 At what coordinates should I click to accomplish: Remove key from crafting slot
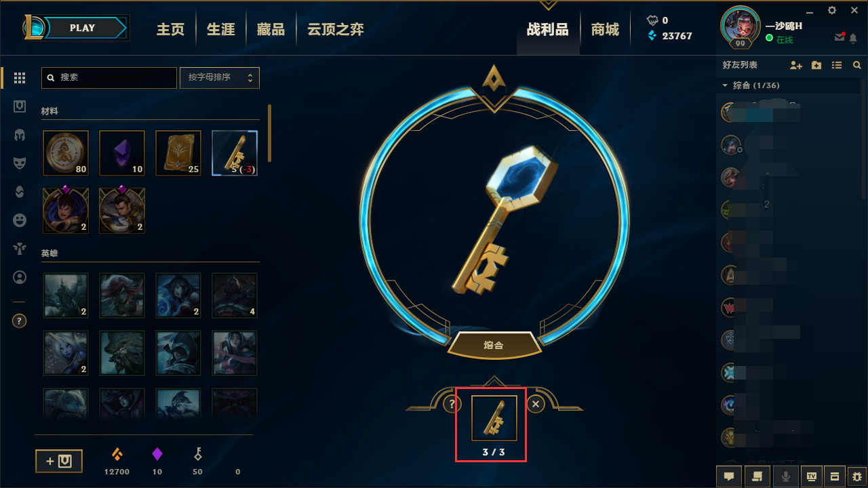tap(536, 405)
